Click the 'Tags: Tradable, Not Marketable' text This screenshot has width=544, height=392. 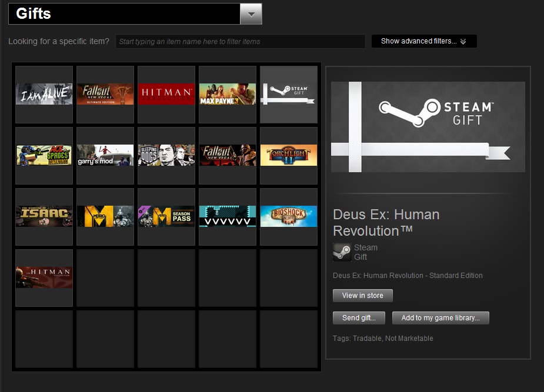[x=383, y=339]
